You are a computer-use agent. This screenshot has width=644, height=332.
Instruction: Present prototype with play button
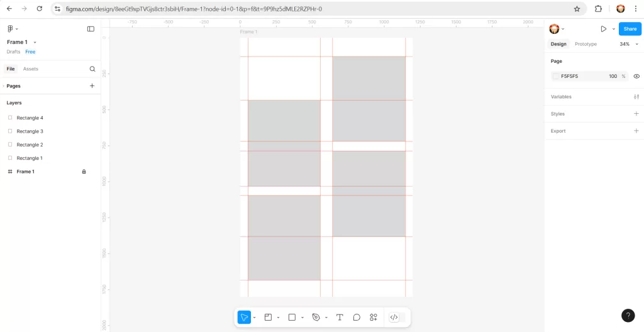[603, 29]
